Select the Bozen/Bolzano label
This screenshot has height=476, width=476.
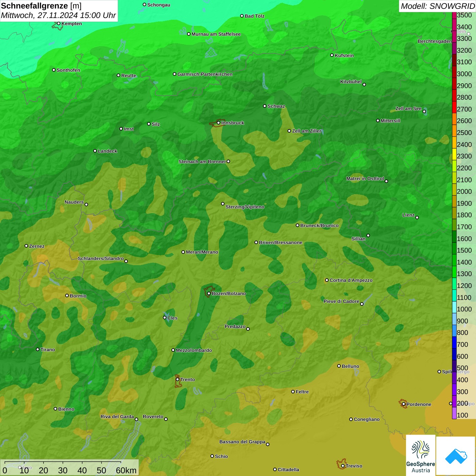click(x=228, y=293)
